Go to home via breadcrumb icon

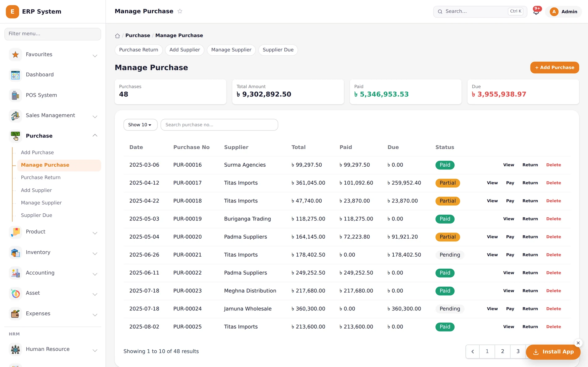tap(117, 36)
